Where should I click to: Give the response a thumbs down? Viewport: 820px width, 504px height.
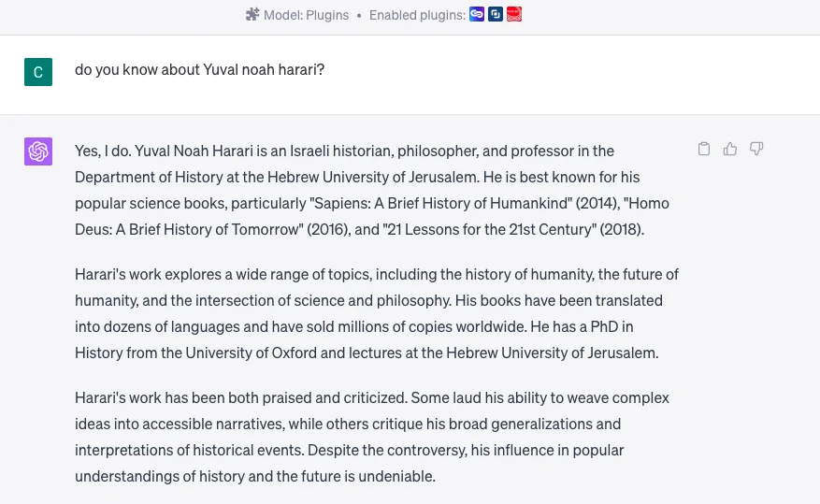point(756,149)
